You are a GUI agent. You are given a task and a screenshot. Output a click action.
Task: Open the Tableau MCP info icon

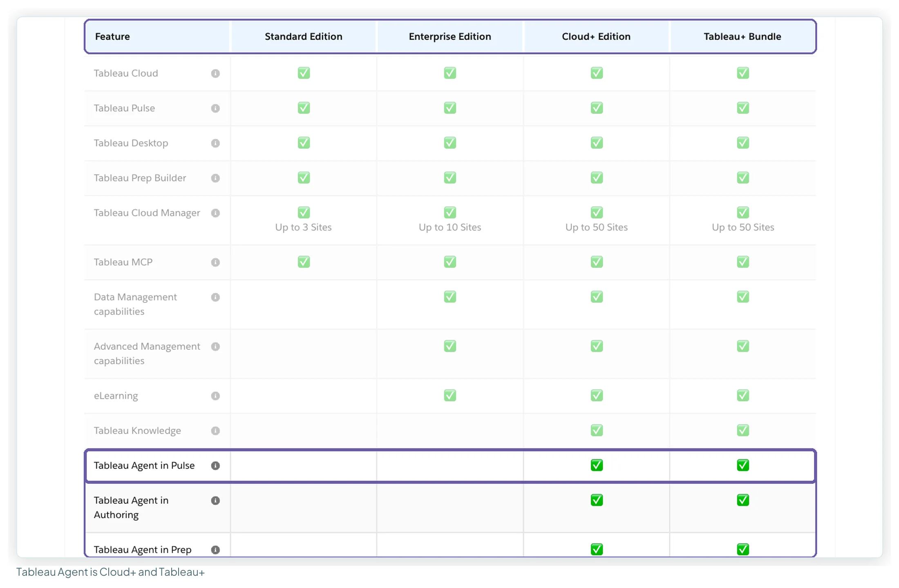pos(215,262)
